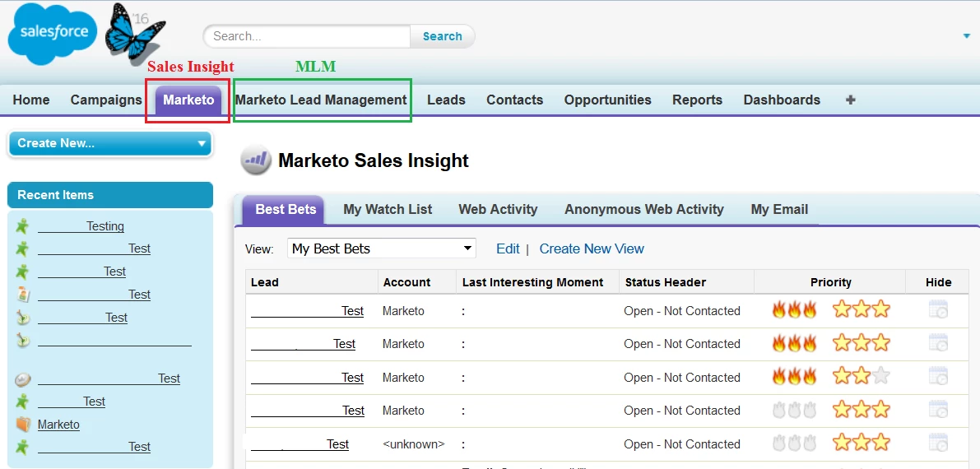Click the hide icon in the two-star priority row
Viewport: 980px width, 469px height.
pyautogui.click(x=937, y=376)
